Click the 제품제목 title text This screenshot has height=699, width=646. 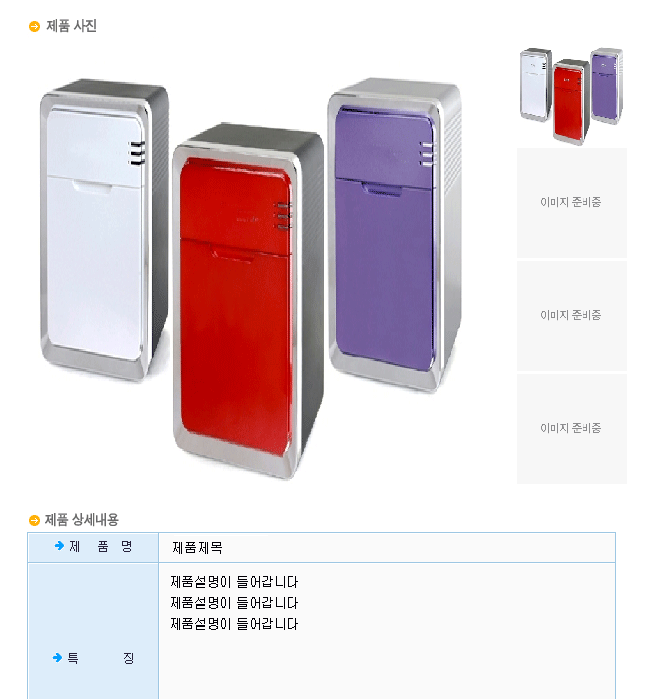tap(198, 547)
